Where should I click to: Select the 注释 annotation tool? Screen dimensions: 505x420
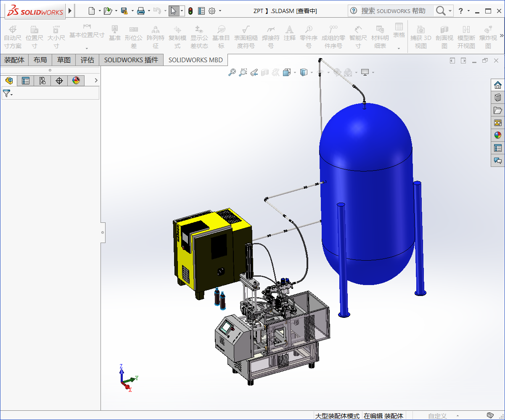pyautogui.click(x=289, y=35)
